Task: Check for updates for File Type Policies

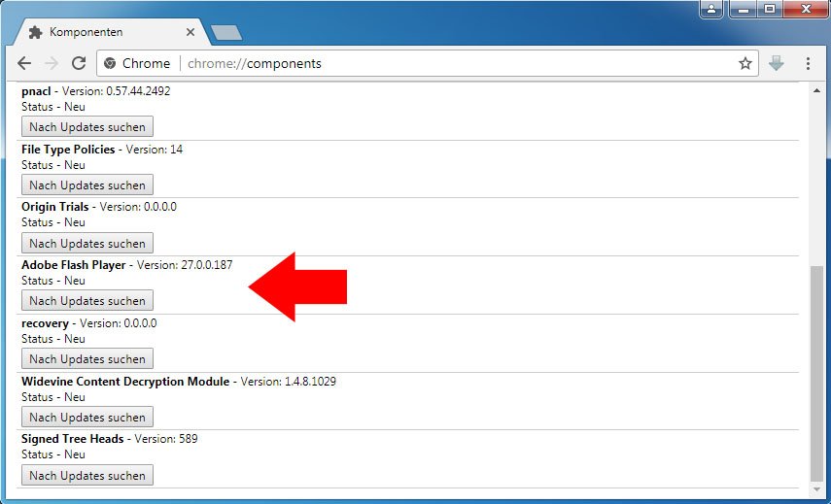Action: point(87,185)
